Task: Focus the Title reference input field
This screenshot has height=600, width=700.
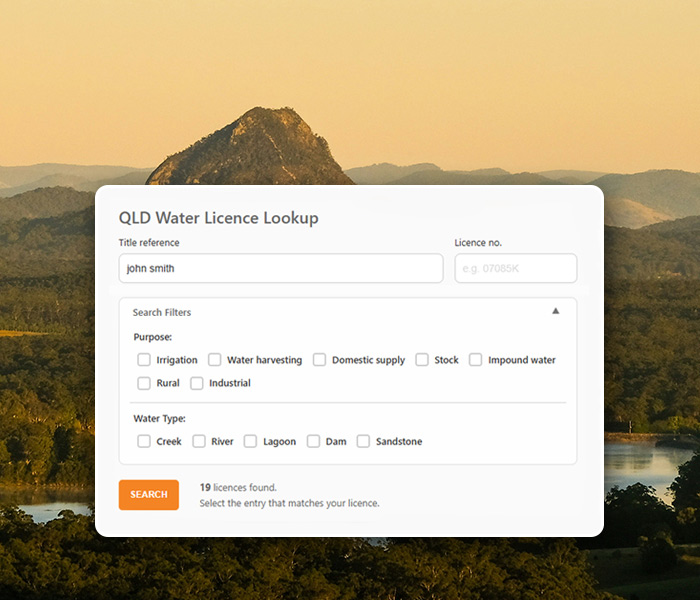Action: tap(281, 268)
